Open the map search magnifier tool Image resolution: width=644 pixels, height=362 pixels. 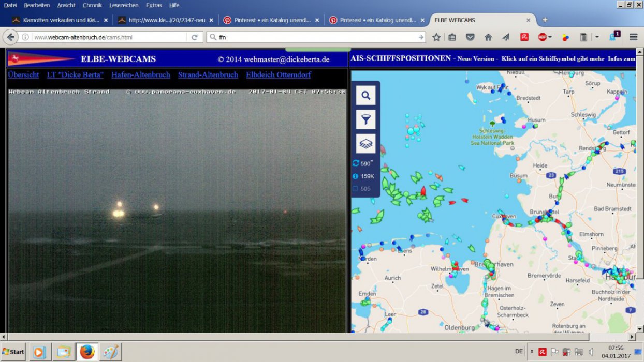click(x=366, y=95)
